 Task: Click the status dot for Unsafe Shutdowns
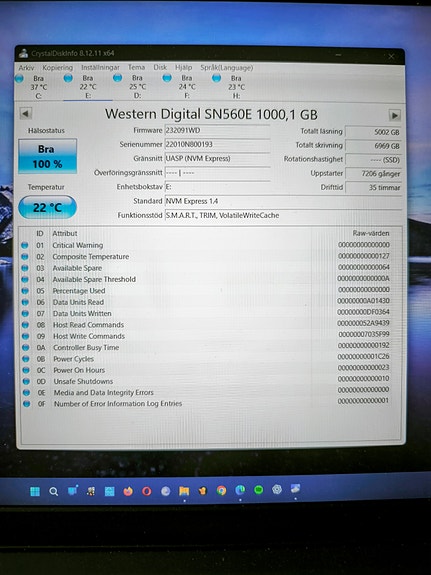pos(26,381)
